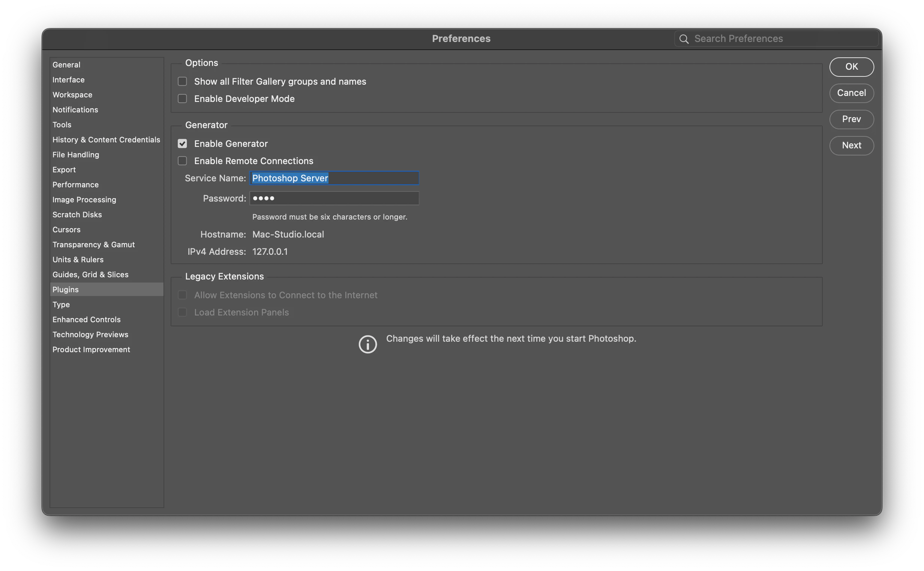Select History & Content Credentials category
The image size is (924, 571).
(x=106, y=140)
